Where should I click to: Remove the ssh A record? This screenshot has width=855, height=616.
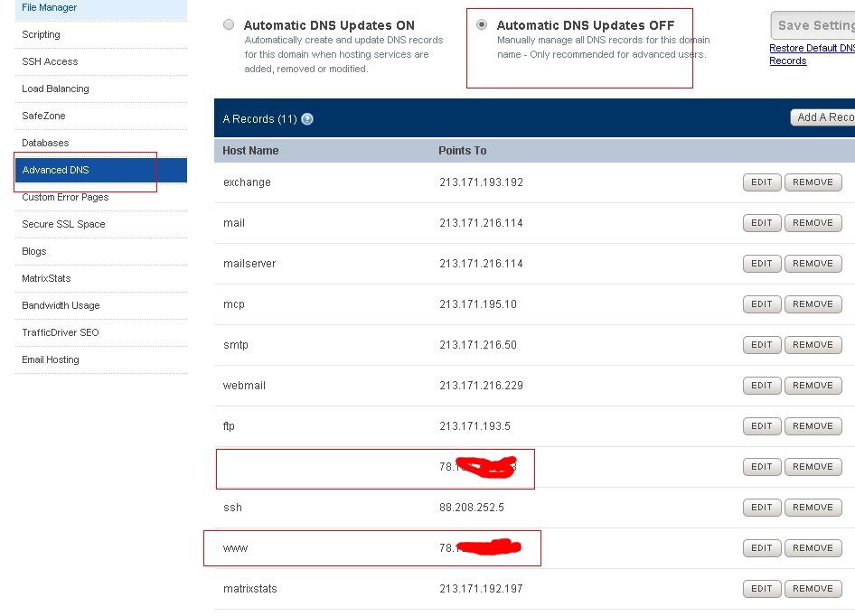(x=813, y=508)
